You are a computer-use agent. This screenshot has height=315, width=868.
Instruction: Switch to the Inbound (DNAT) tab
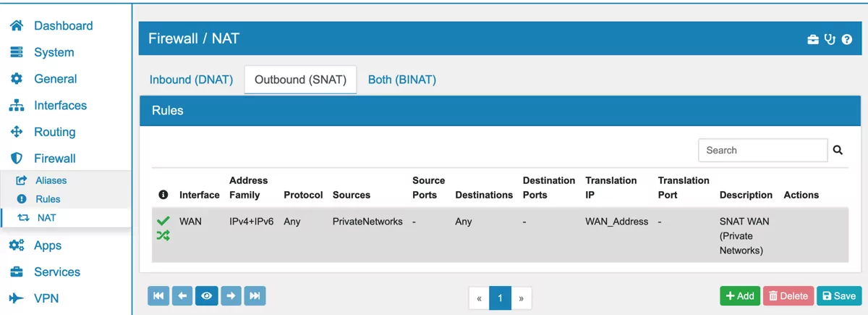191,80
